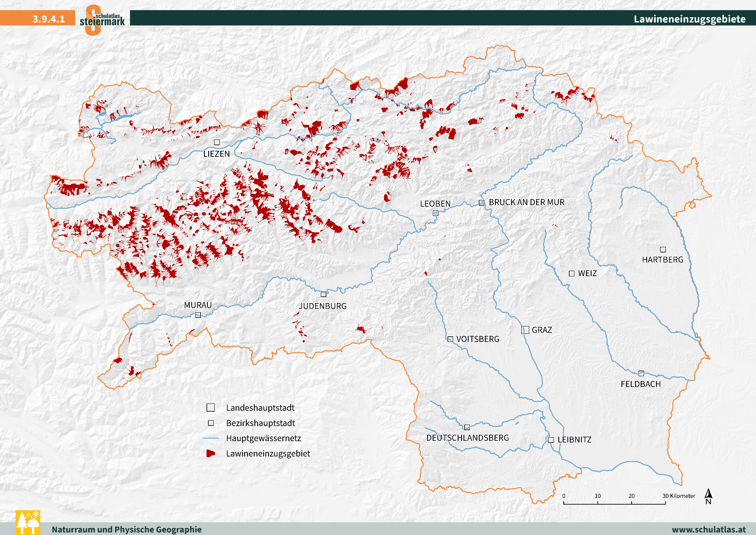Click the 30 Kilometer scale bar label
Viewport: 756px width, 535px height.
click(x=679, y=496)
